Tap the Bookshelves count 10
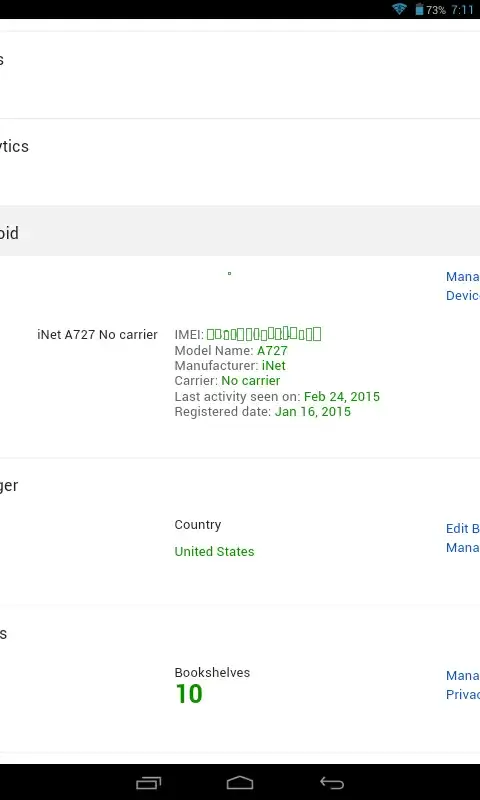 [189, 694]
